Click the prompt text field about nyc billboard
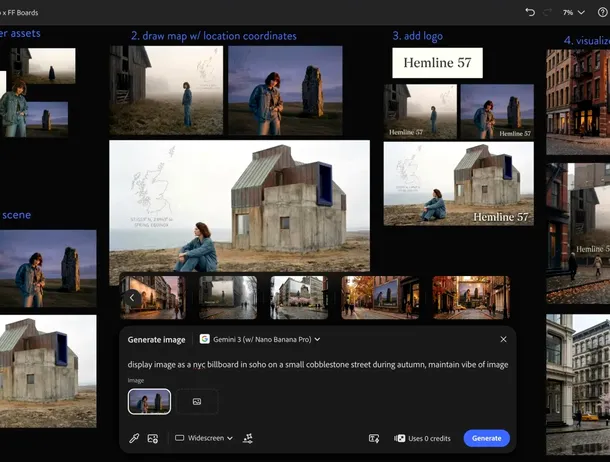Screen dimensions: 610x462 318,364
